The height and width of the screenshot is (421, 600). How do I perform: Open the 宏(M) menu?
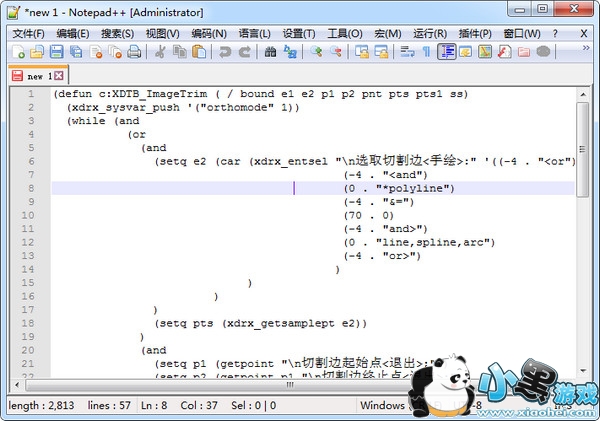pyautogui.click(x=388, y=34)
